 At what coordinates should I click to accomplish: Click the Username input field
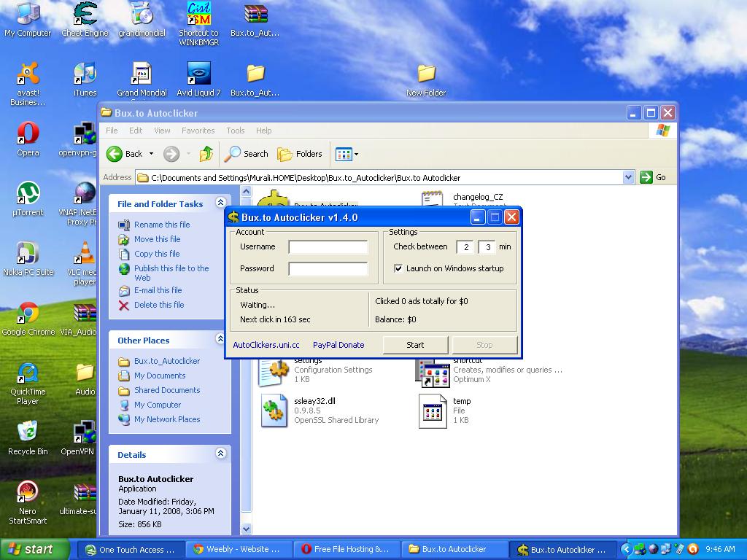(328, 246)
